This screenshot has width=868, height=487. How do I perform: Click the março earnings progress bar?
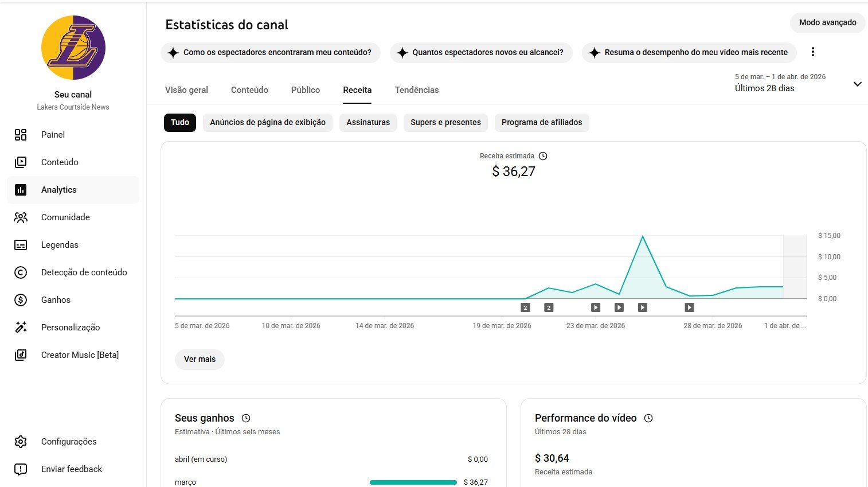413,482
